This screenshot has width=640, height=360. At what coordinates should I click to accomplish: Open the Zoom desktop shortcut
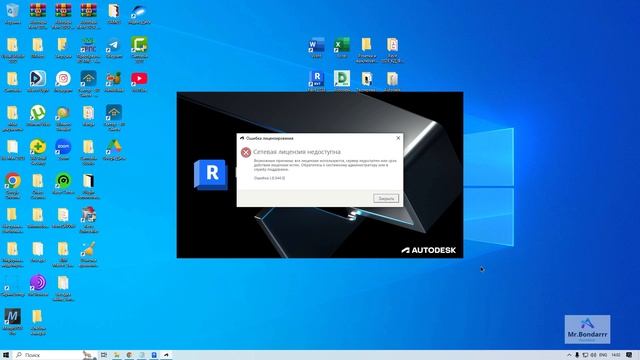click(x=63, y=149)
